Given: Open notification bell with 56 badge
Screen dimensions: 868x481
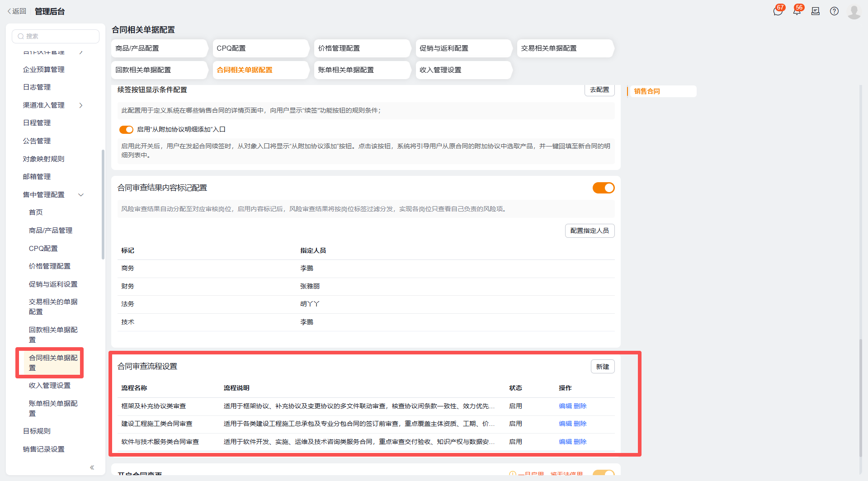Looking at the screenshot, I should click(x=797, y=11).
